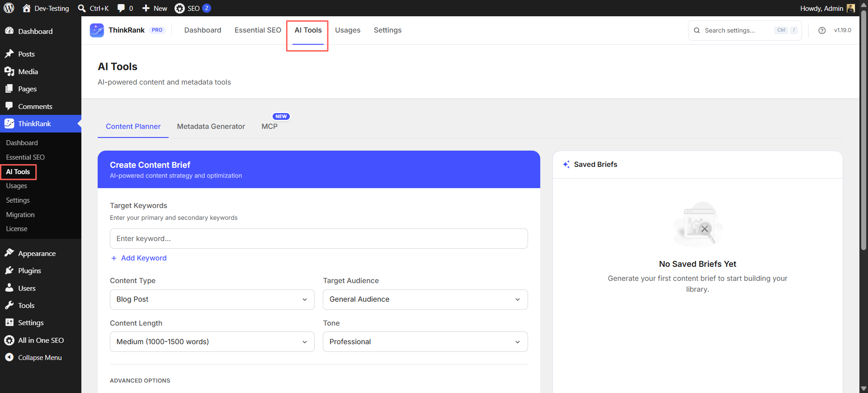Switch to the Usages top tab
The image size is (868, 393).
click(348, 30)
